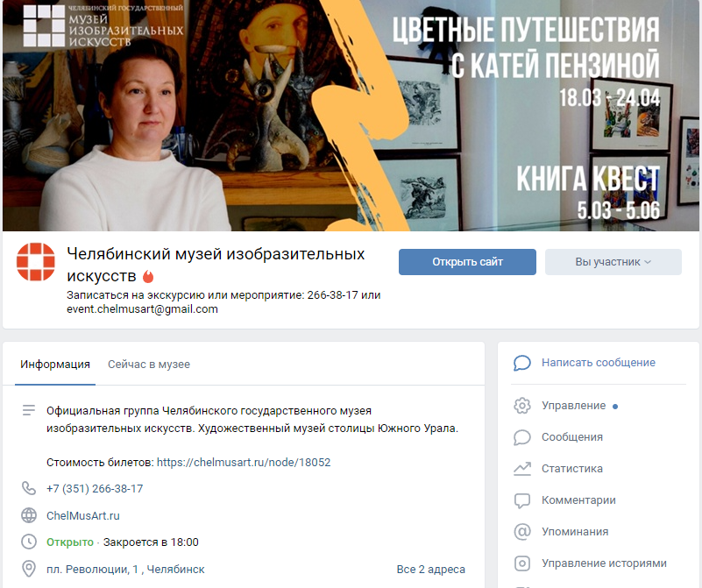702x588 pixels.
Task: Click the group status line with event.chelmusart@gmail.com
Action: [223, 302]
